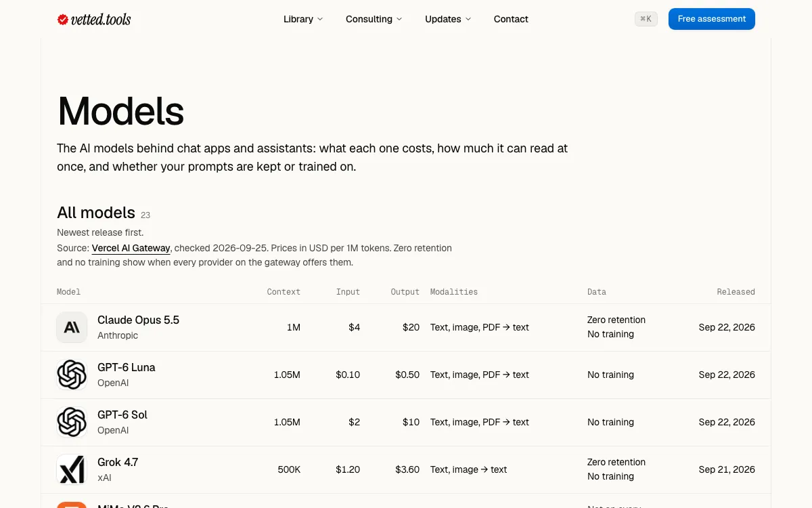The image size is (812, 508).
Task: Expand the Consulting menu
Action: [374, 19]
